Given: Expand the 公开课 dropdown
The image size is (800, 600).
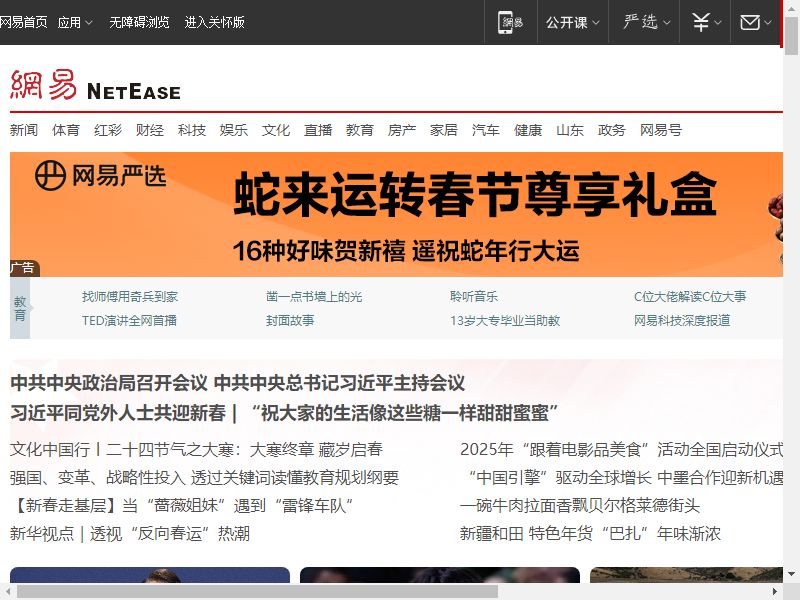Looking at the screenshot, I should [572, 22].
